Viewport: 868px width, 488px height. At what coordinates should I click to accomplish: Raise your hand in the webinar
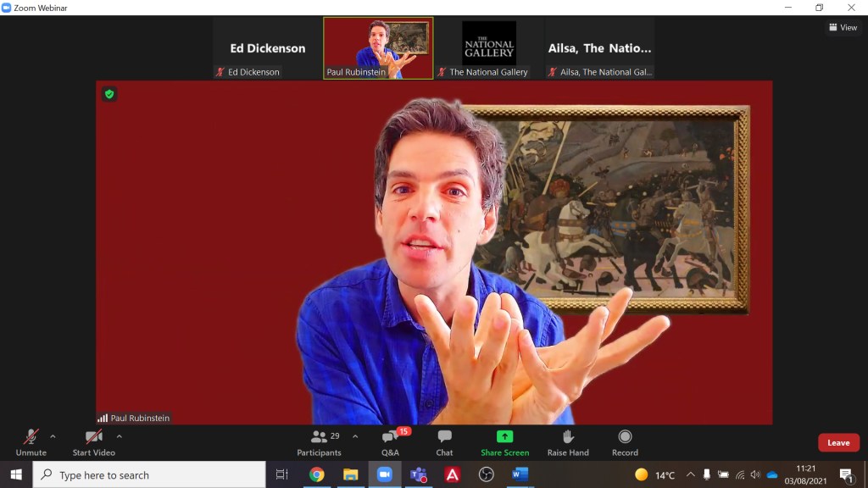pyautogui.click(x=568, y=441)
